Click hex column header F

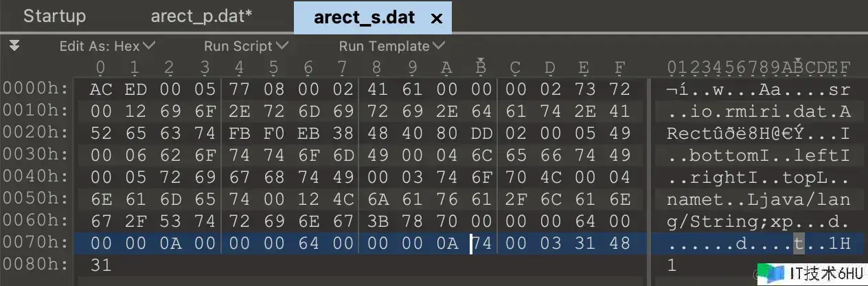[x=619, y=67]
